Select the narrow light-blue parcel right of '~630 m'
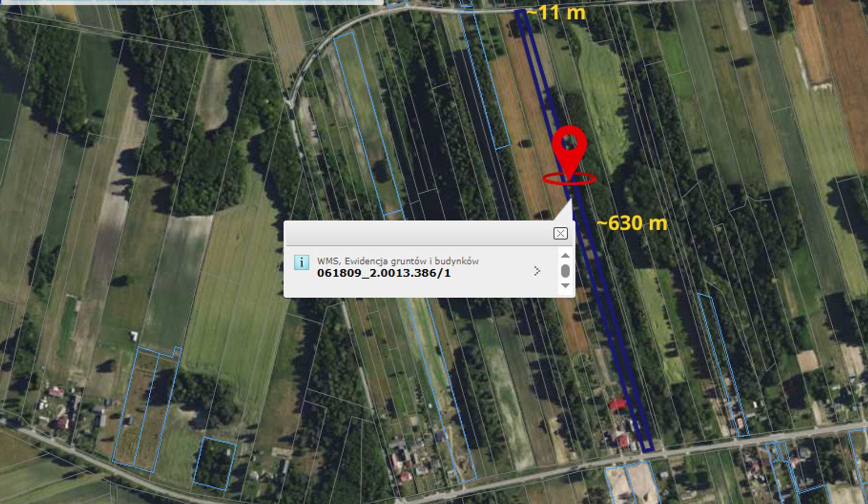 pyautogui.click(x=722, y=365)
